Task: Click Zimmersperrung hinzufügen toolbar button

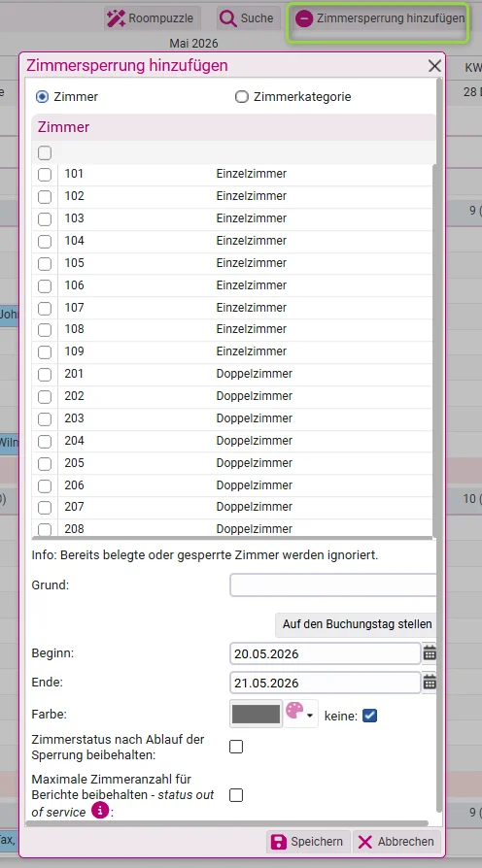Action: 380,18
